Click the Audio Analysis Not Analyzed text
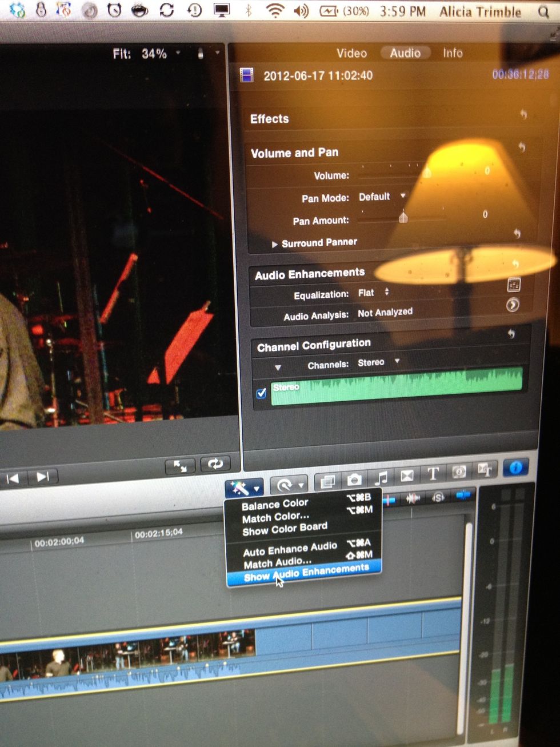 (x=385, y=313)
